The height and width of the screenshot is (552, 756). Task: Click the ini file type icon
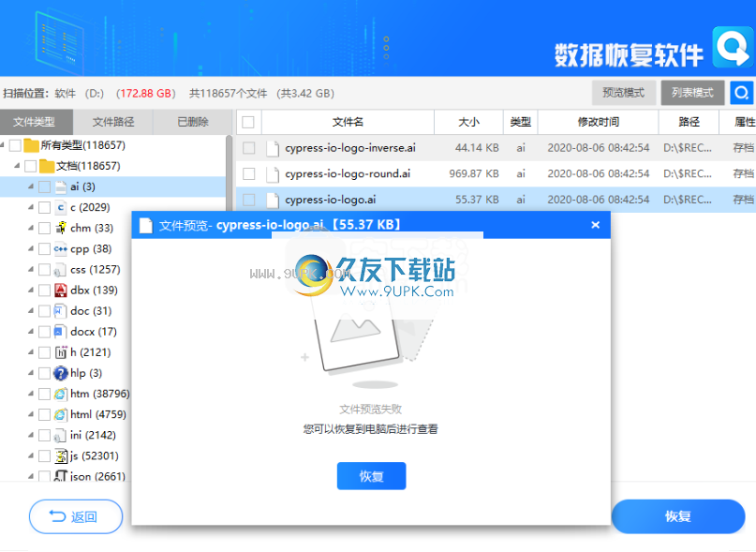pos(60,436)
